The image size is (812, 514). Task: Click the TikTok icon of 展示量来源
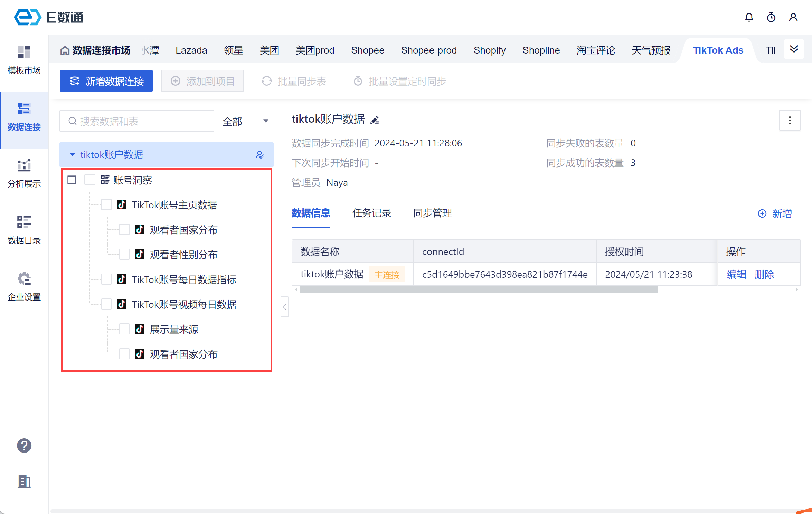point(140,329)
